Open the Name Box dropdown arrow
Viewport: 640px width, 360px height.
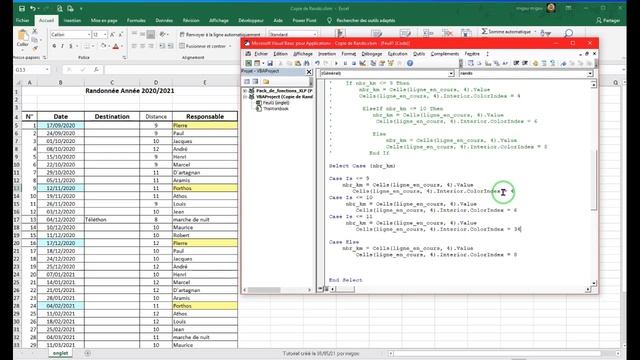point(47,70)
